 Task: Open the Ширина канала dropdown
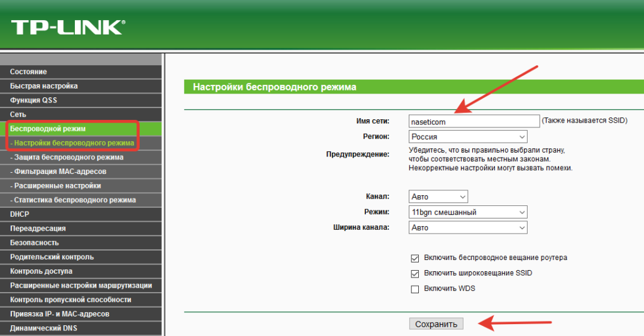tap(467, 227)
